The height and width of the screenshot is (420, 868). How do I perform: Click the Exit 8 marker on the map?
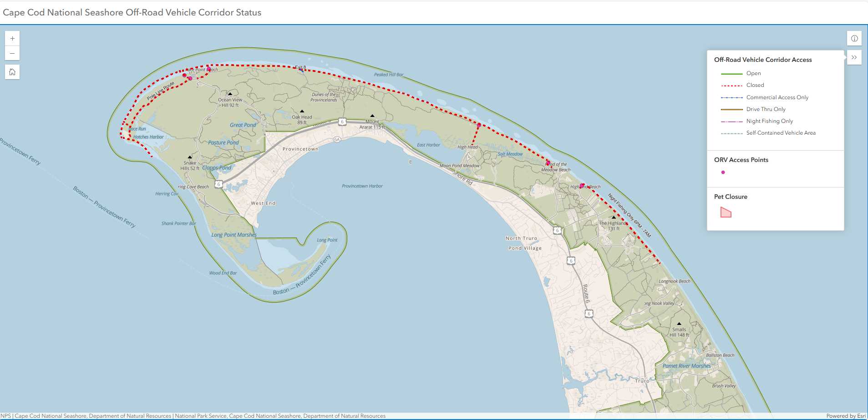tap(300, 69)
